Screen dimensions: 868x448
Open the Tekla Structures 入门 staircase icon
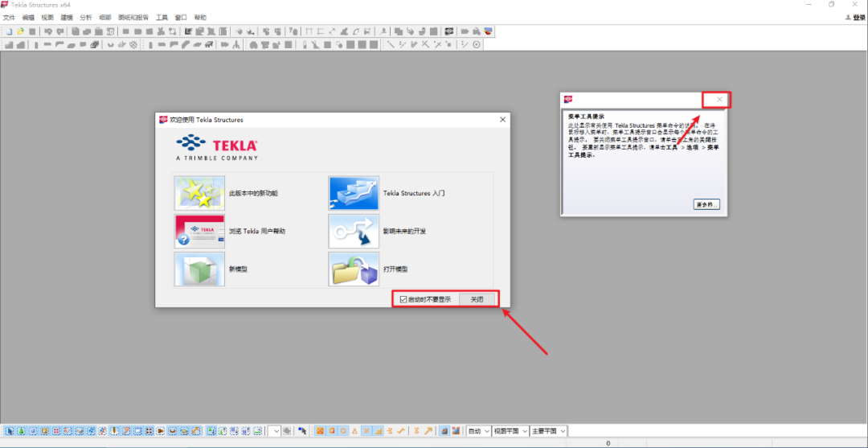pyautogui.click(x=354, y=193)
